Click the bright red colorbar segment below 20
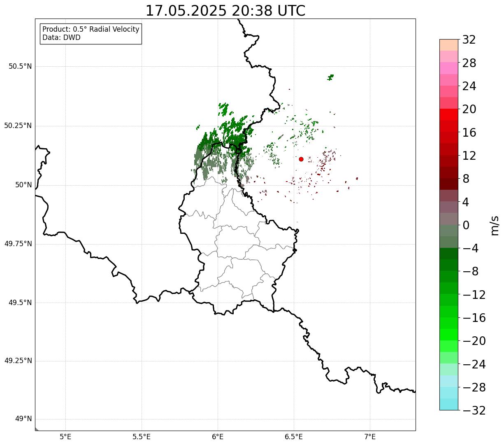This screenshot has height=445, width=504. coord(449,114)
